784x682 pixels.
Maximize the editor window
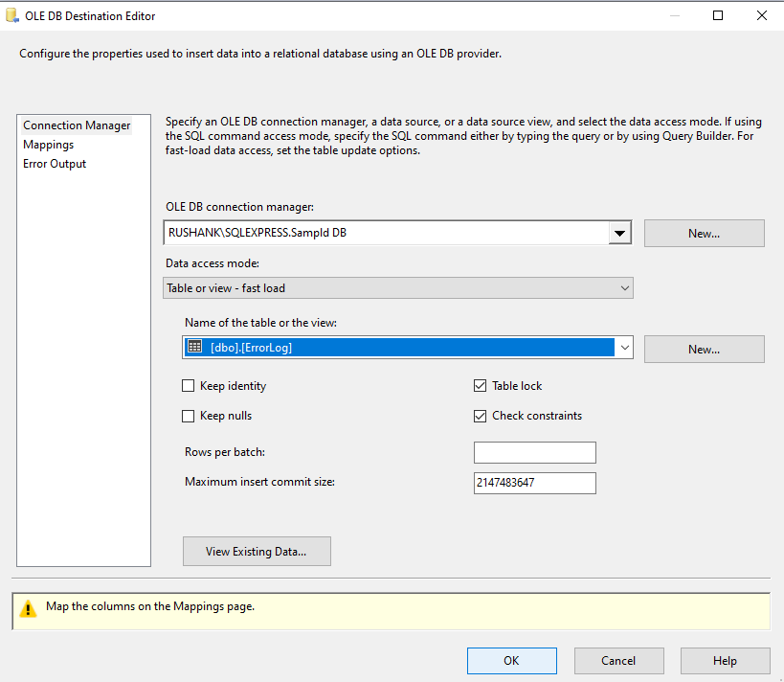(x=718, y=15)
